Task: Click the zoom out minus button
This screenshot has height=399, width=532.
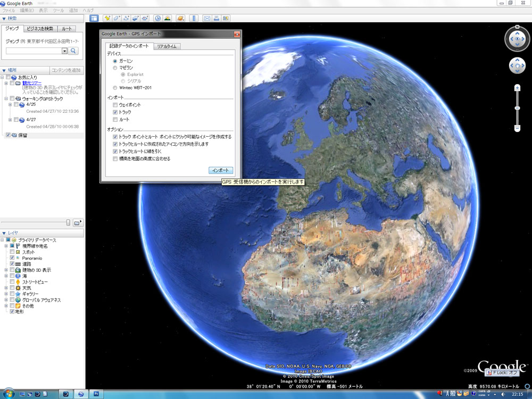Action: coord(518,128)
